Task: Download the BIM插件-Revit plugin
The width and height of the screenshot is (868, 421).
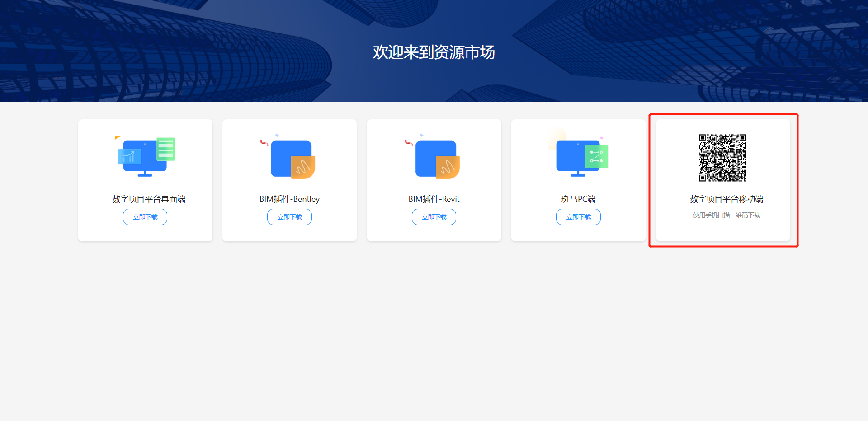Action: pos(434,217)
